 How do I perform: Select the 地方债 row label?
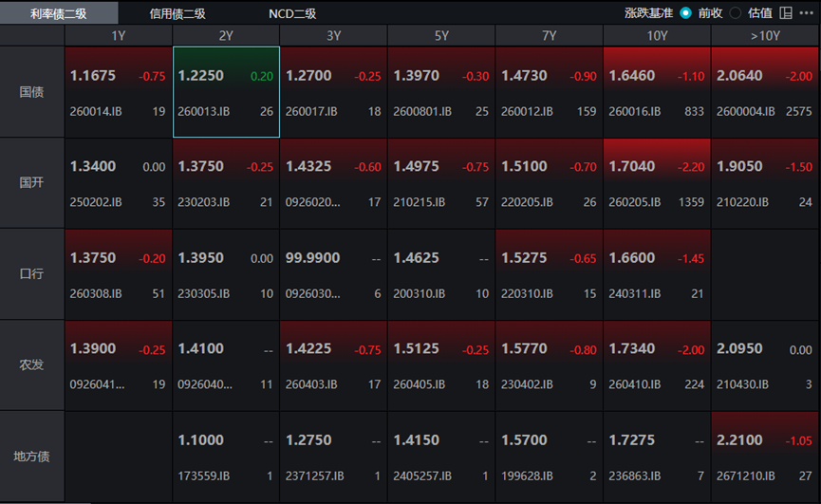(x=31, y=457)
